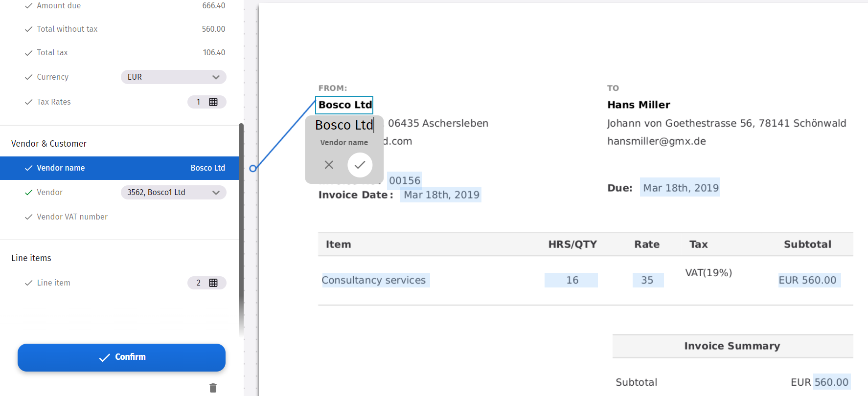Click the Amount due value 666.40
Viewport: 868px width, 396px height.
(214, 5)
